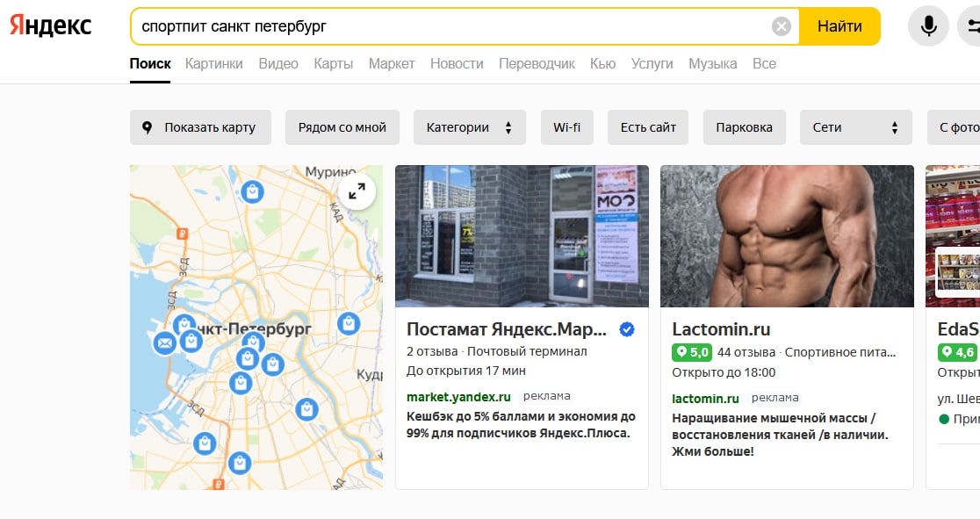The image size is (980, 519).
Task: Open the Сети dropdown
Action: click(855, 127)
